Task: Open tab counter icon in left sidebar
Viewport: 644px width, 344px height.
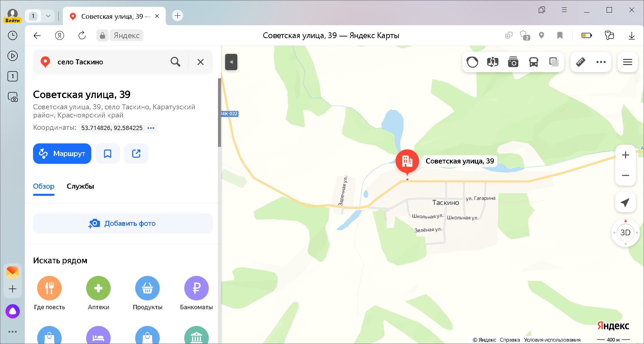Action: click(x=13, y=76)
